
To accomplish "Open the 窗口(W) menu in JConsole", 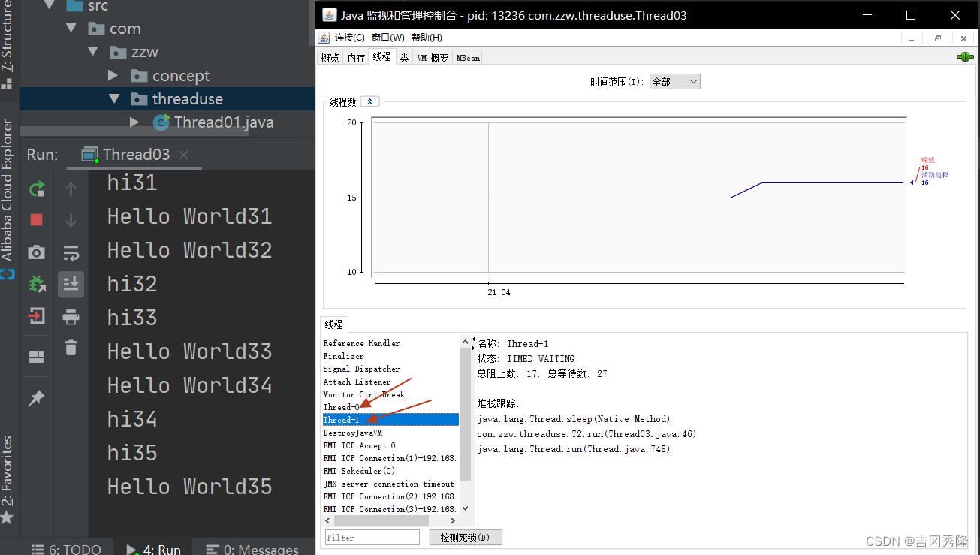I will click(x=387, y=38).
